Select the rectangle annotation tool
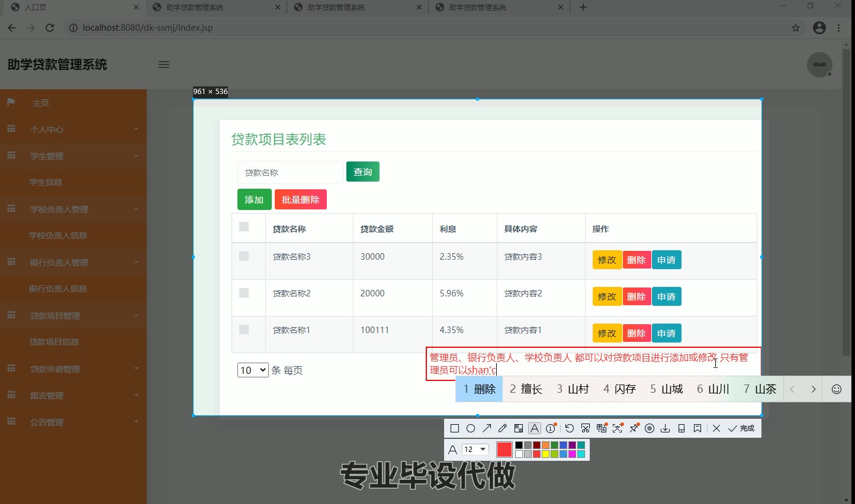 coord(455,428)
